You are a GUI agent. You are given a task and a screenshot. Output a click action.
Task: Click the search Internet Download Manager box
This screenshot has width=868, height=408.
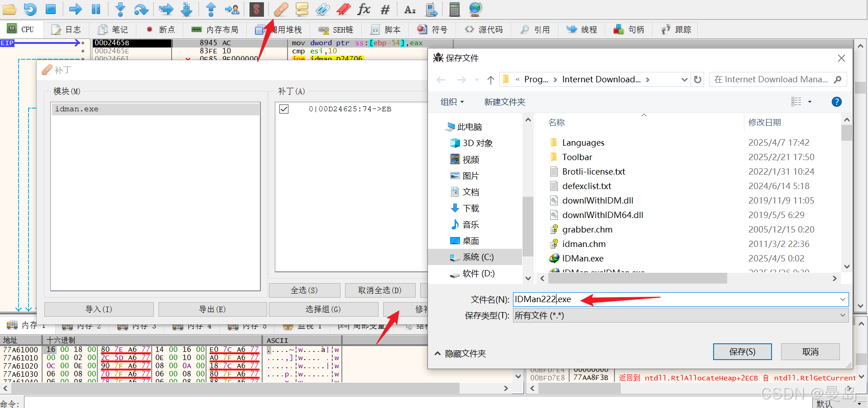tap(777, 80)
